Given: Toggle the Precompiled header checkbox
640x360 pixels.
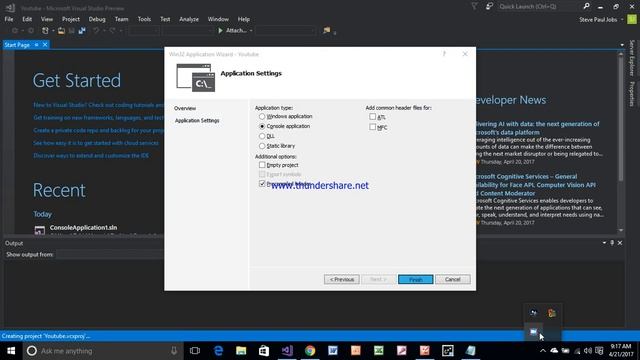Looking at the screenshot, I should coord(262,184).
